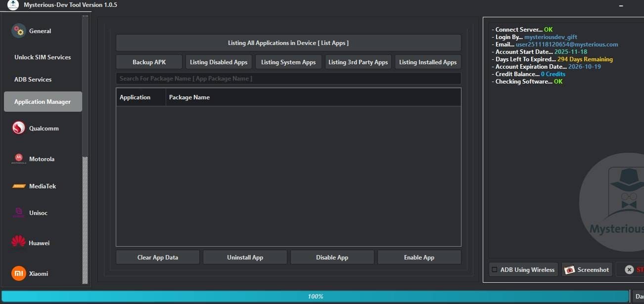The height and width of the screenshot is (304, 644).
Task: Click the 100% progress bar
Action: pyautogui.click(x=316, y=296)
